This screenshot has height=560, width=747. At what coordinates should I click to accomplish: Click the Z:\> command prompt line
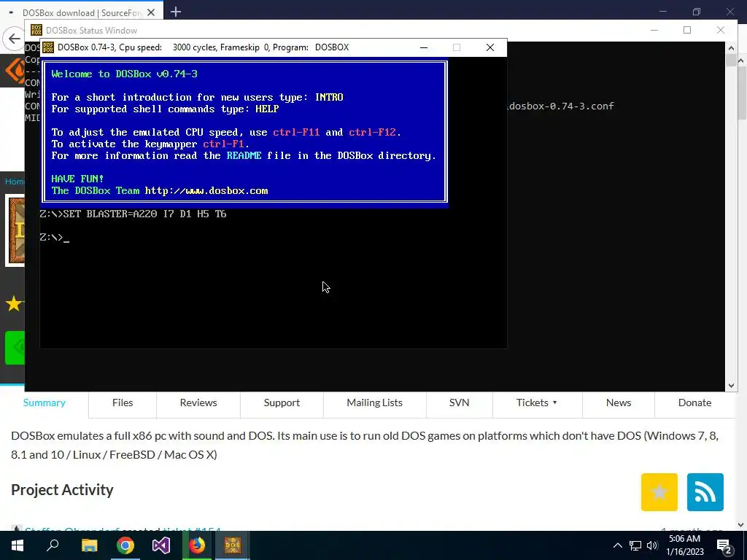coord(54,237)
